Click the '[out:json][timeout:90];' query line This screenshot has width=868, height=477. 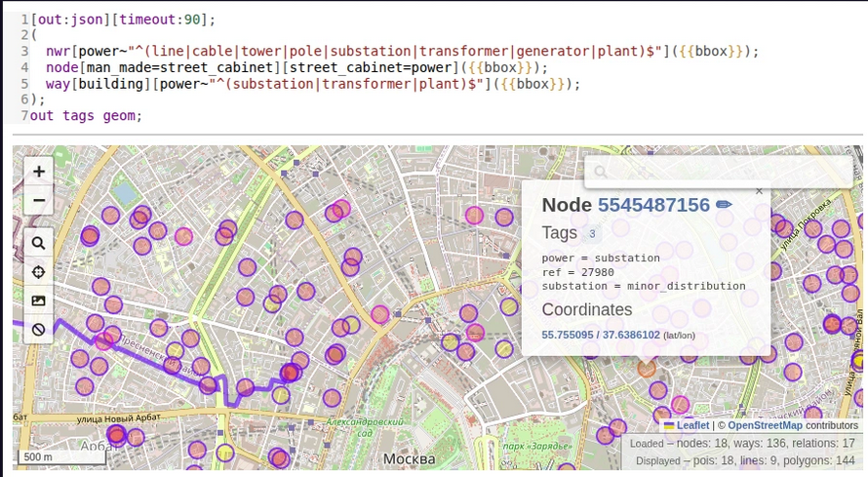pyautogui.click(x=123, y=20)
